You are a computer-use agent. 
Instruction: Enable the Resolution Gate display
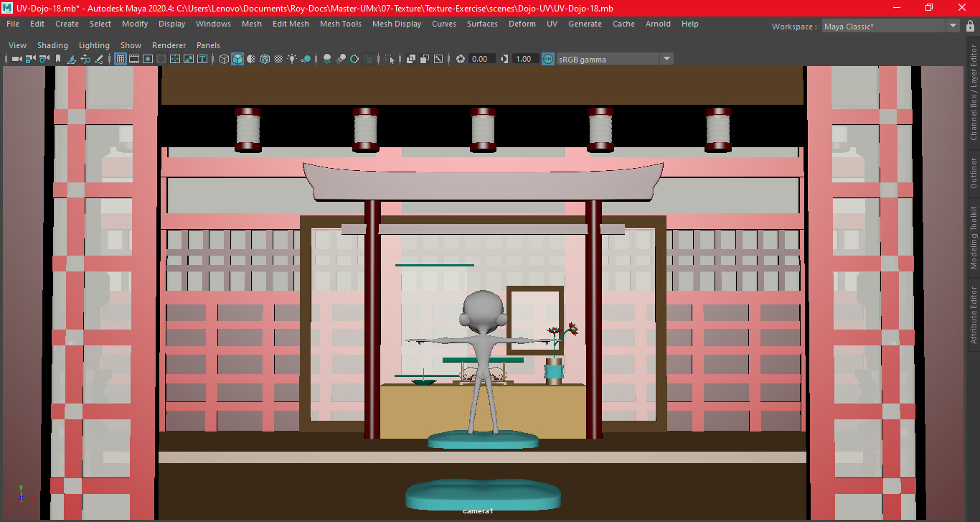[148, 59]
